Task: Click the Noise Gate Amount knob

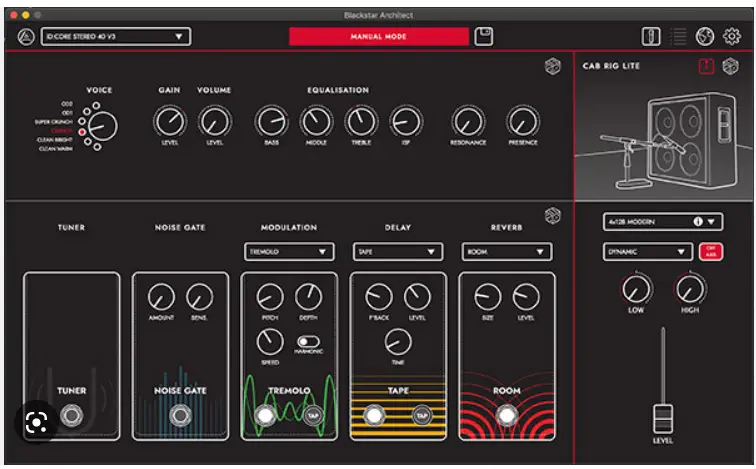Action: click(162, 297)
